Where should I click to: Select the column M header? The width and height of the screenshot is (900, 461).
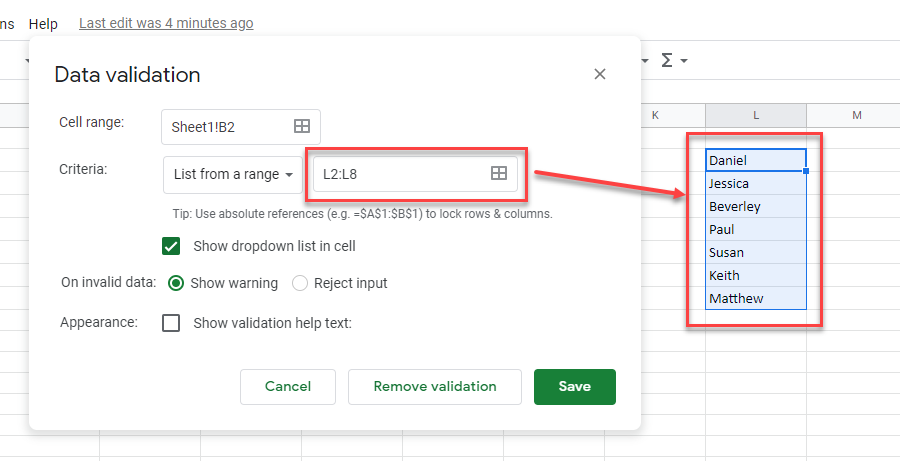pos(856,115)
